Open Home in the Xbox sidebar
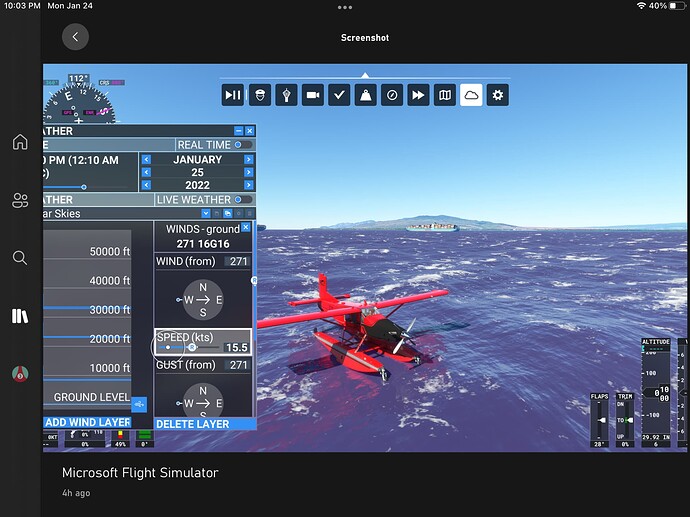The image size is (690, 517). pos(20,142)
